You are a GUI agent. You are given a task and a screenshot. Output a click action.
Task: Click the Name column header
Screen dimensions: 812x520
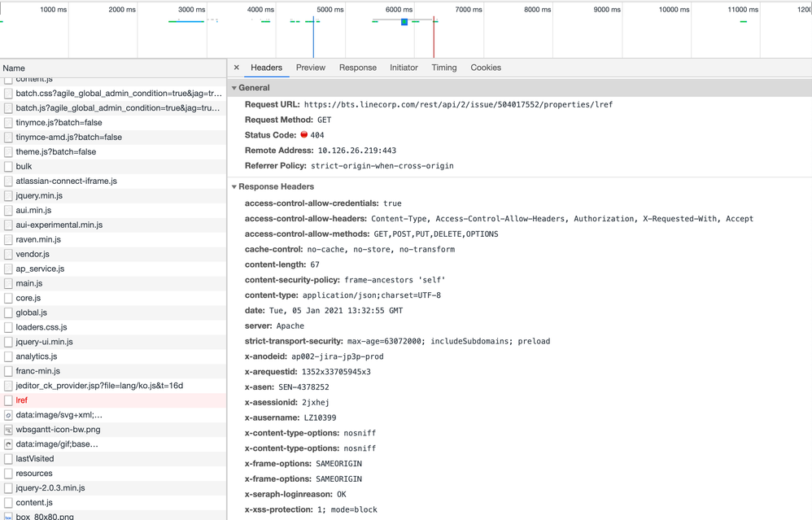14,68
